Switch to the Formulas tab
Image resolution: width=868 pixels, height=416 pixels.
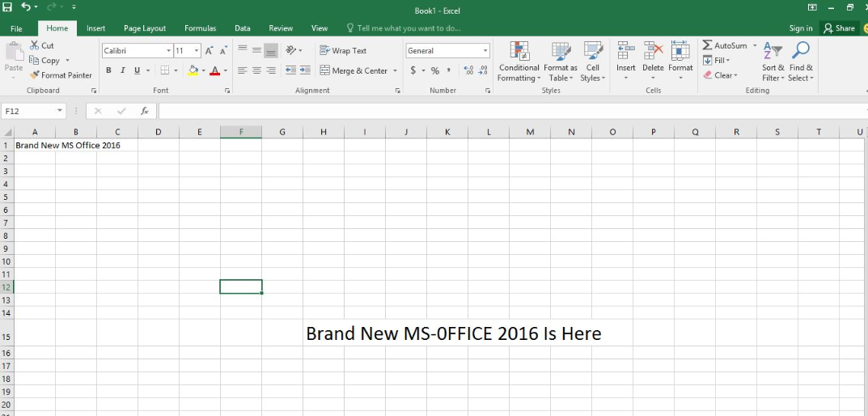coord(201,28)
